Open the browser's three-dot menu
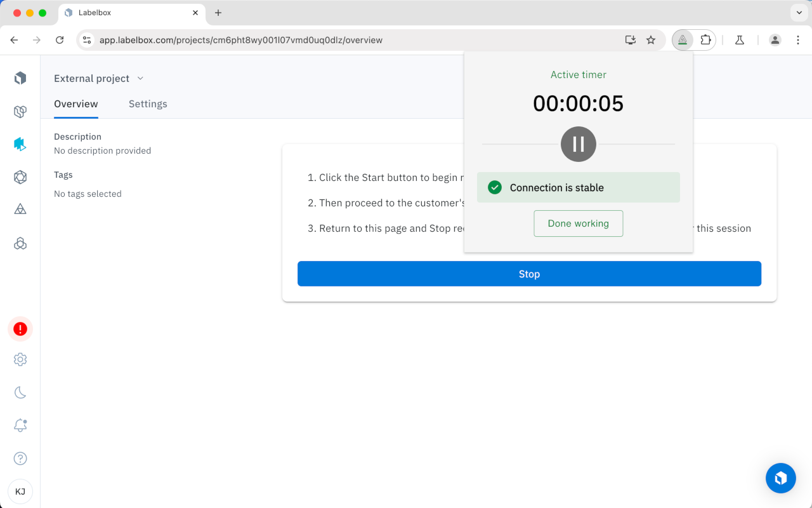This screenshot has height=508, width=812. pyautogui.click(x=798, y=39)
